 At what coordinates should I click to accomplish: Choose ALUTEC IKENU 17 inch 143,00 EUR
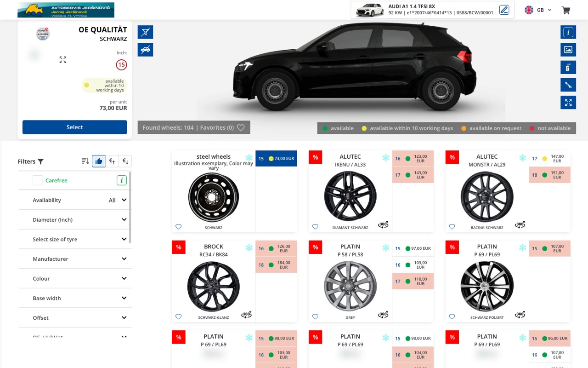[413, 175]
